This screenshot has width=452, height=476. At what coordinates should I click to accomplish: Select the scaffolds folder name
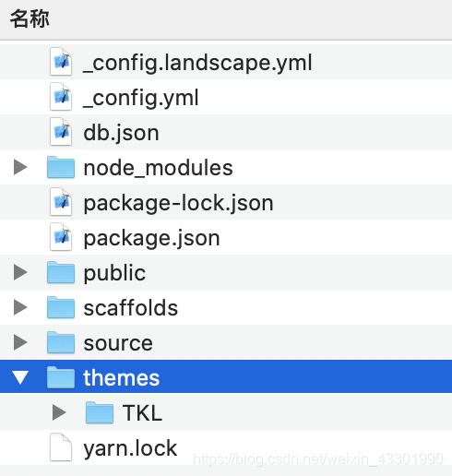[x=131, y=307]
